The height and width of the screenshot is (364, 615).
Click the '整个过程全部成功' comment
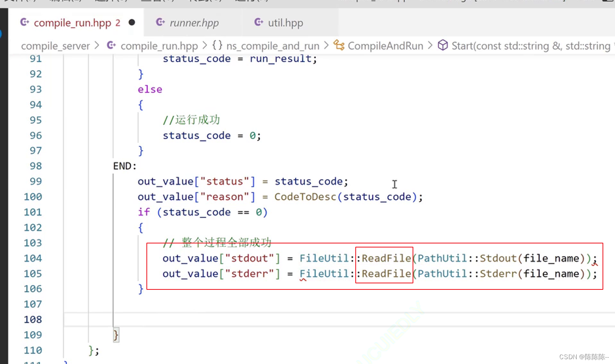click(x=227, y=243)
